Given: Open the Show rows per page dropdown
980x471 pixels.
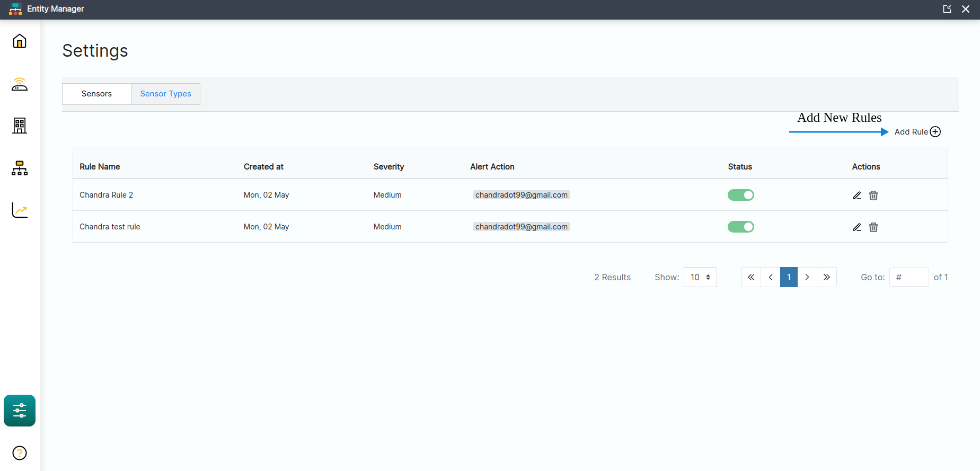Looking at the screenshot, I should tap(700, 277).
